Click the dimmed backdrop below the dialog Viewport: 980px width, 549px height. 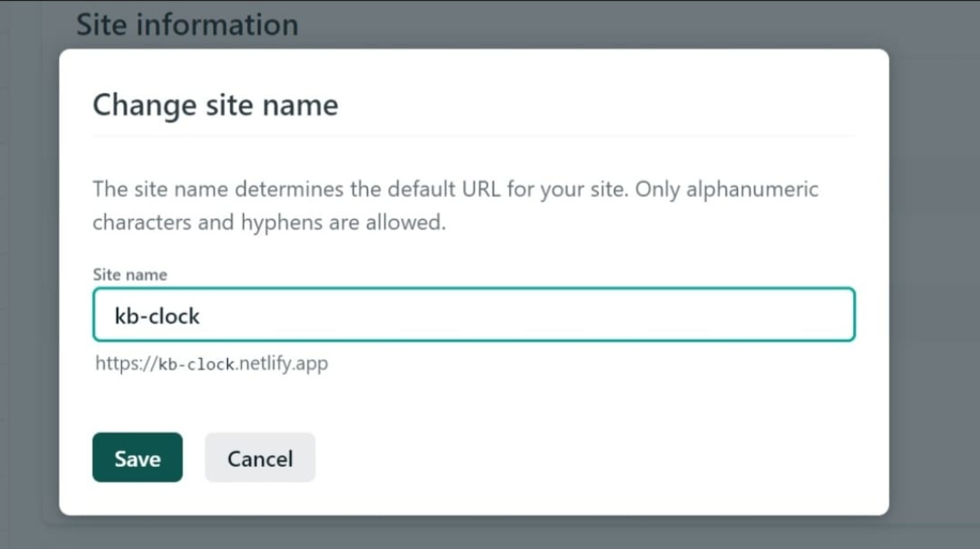click(474, 533)
